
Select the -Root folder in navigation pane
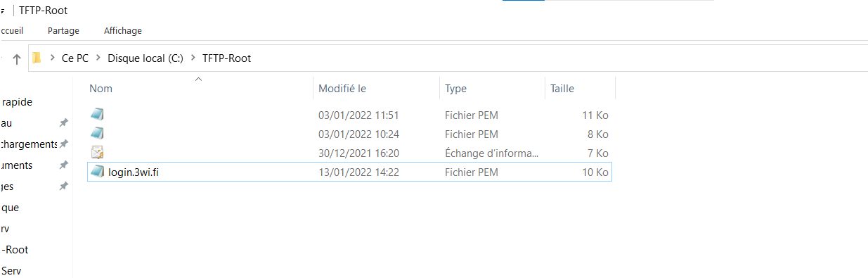pyautogui.click(x=15, y=249)
